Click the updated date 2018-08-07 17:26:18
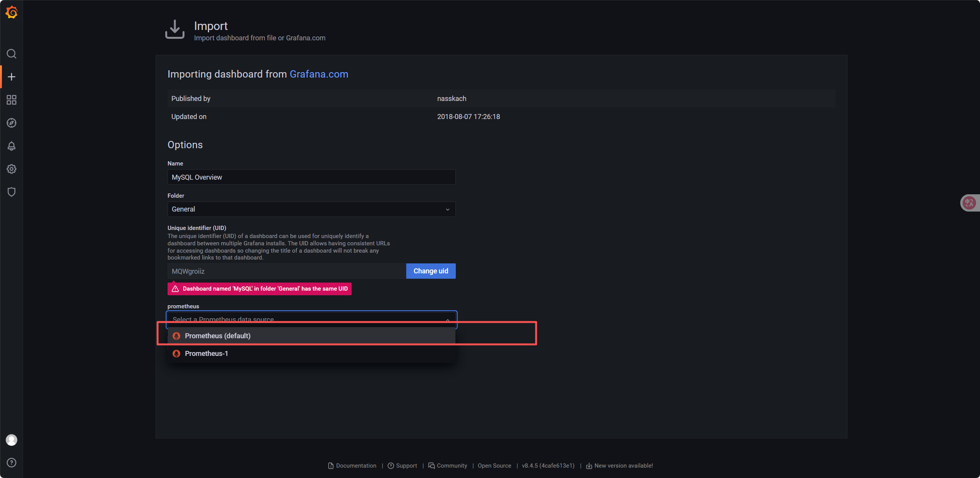Image resolution: width=980 pixels, height=478 pixels. point(468,117)
